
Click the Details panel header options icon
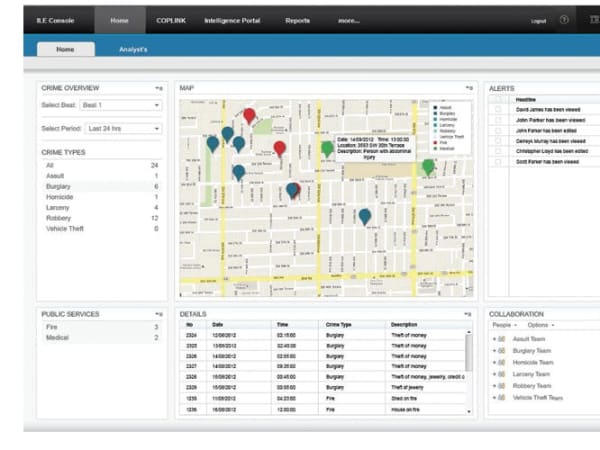click(467, 314)
